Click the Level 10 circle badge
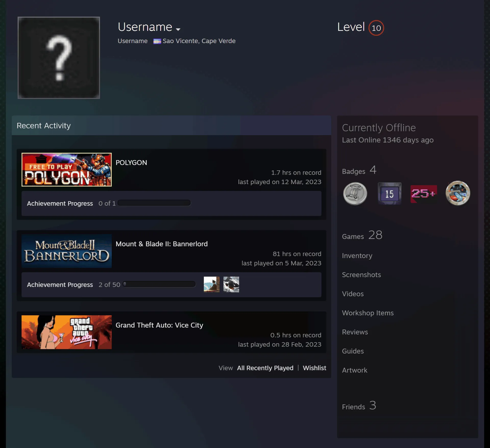The image size is (490, 448). pos(376,28)
